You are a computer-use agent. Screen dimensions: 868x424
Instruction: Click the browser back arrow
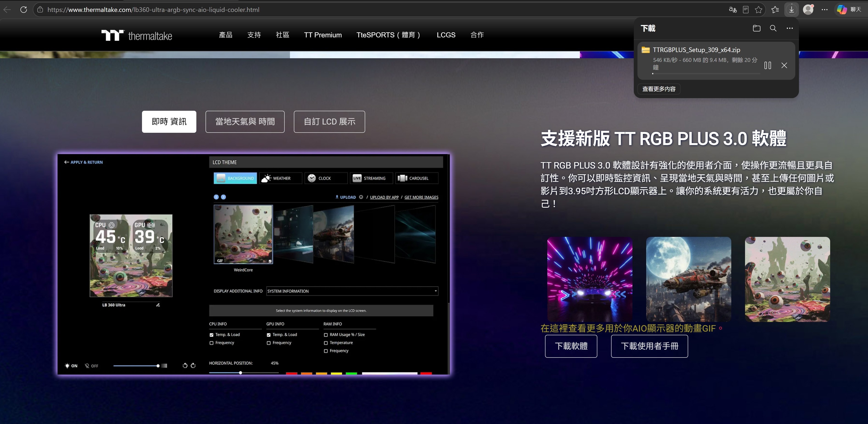tap(7, 9)
